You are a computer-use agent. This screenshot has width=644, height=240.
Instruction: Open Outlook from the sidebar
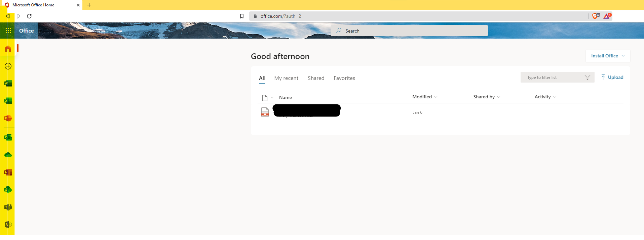(8, 137)
